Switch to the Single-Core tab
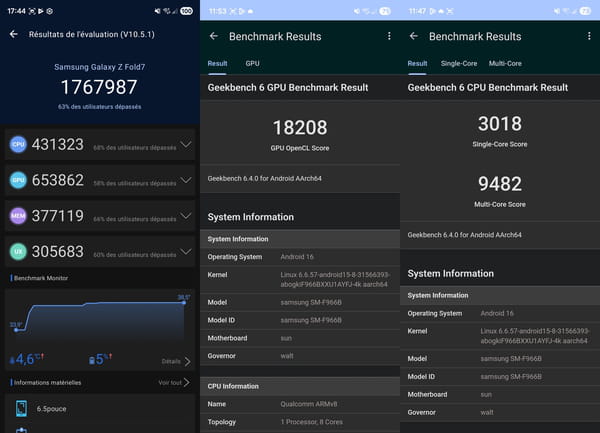 coord(459,63)
